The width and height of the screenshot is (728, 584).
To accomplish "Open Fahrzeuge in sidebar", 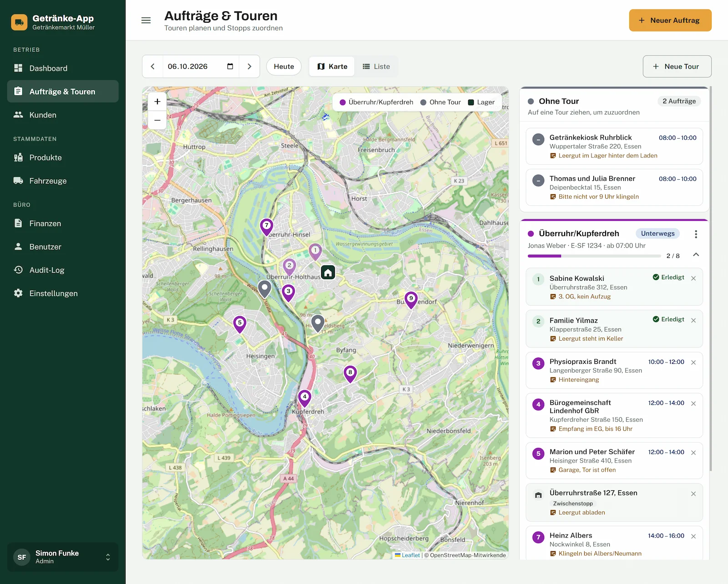I will click(x=63, y=181).
